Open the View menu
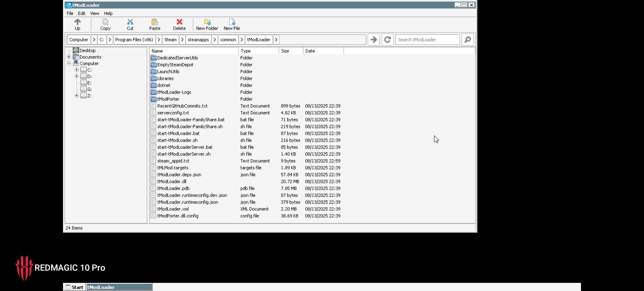This screenshot has width=644, height=291. coord(94,13)
